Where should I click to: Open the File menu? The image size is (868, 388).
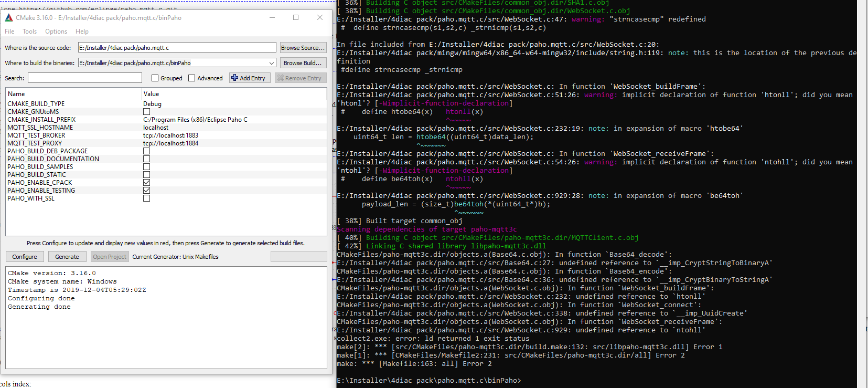9,32
